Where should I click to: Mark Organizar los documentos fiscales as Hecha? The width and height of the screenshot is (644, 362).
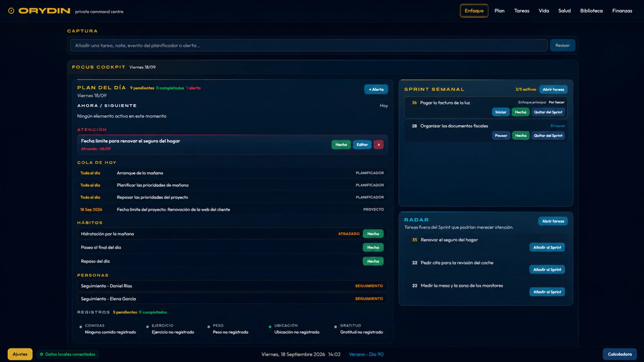coord(520,135)
